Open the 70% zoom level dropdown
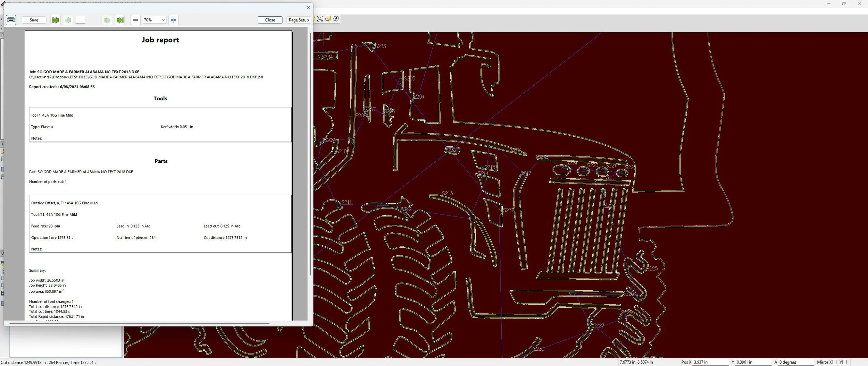This screenshot has width=868, height=366. 155,20
